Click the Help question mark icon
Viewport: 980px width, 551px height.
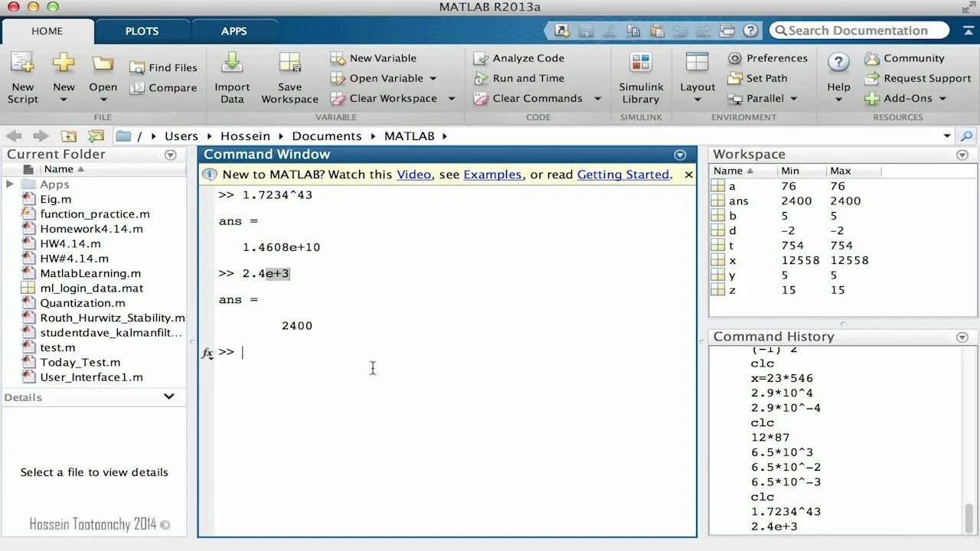pos(838,64)
